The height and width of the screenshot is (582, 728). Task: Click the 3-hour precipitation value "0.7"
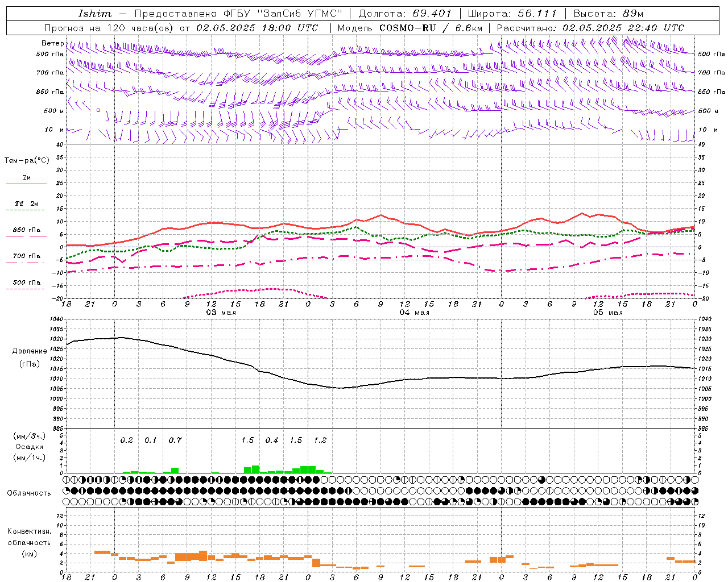click(175, 440)
